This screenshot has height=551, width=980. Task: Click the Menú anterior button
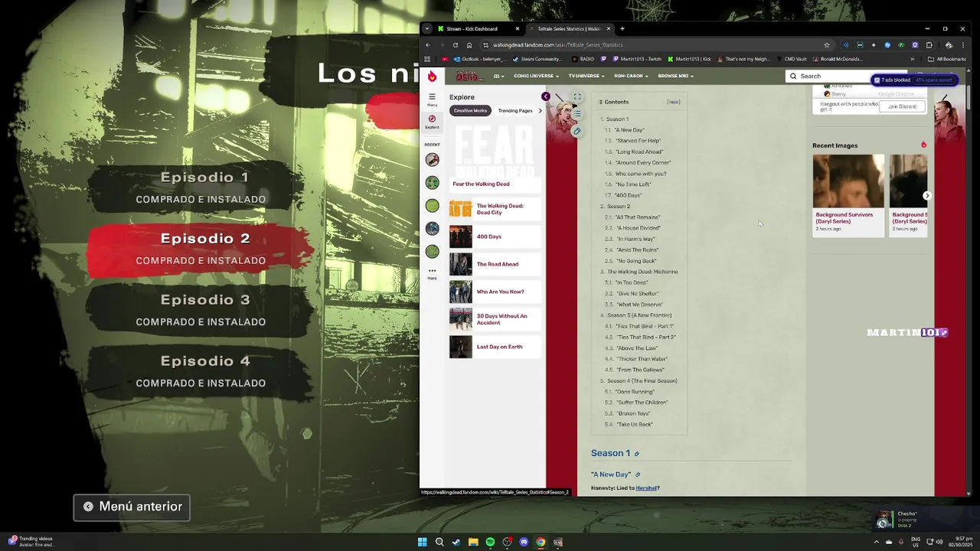[x=132, y=507]
